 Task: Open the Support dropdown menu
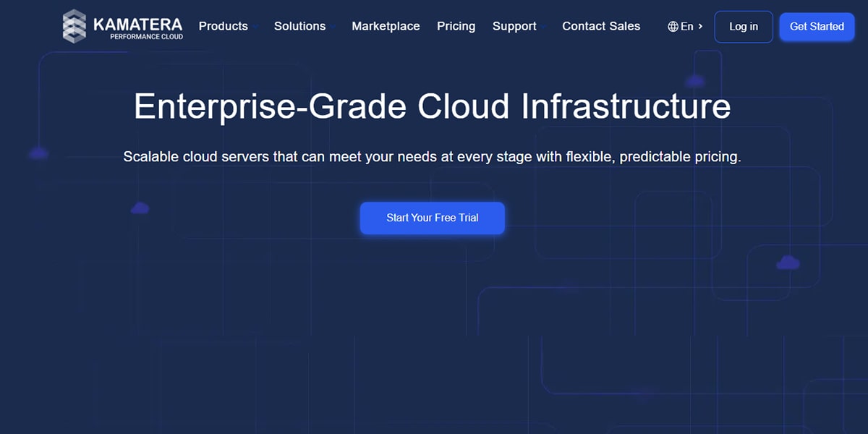tap(514, 26)
